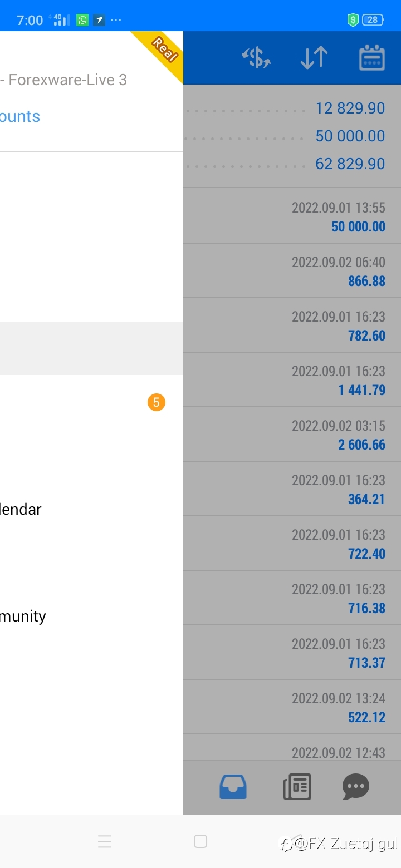This screenshot has height=868, width=401.
Task: Select the blue history tray icon
Action: click(x=233, y=787)
